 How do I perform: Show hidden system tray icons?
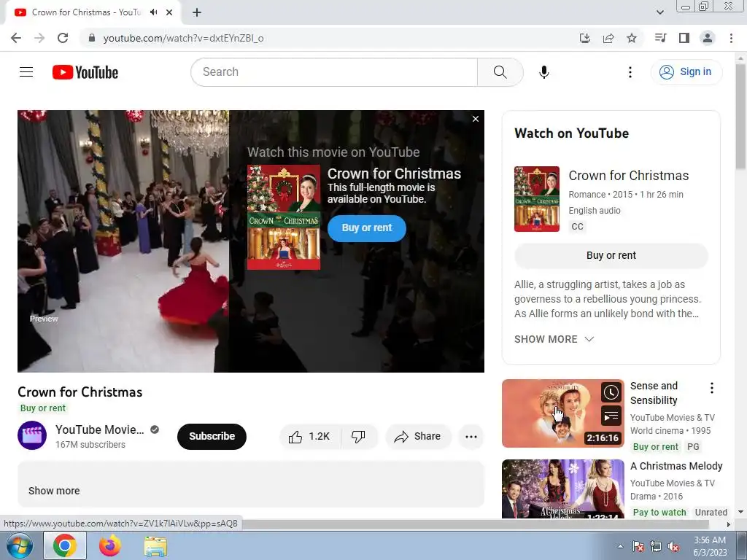[620, 546]
